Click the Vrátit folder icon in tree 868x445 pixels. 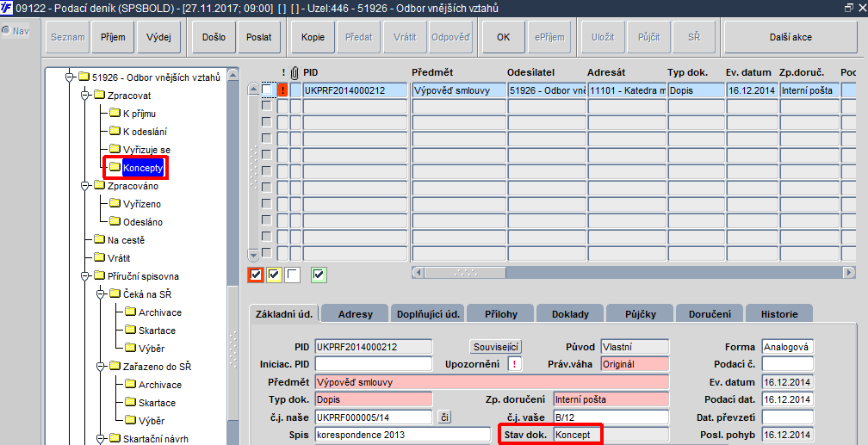(99, 257)
